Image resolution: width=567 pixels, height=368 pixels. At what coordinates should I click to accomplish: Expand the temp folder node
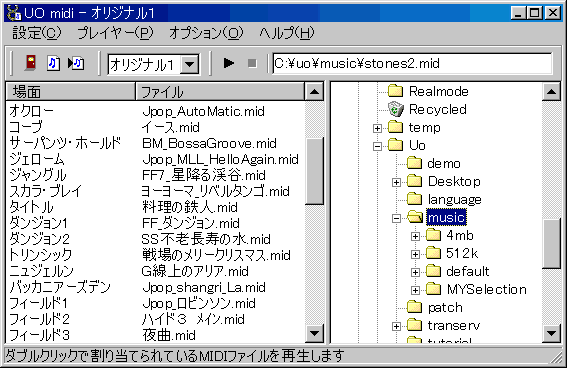tap(377, 128)
